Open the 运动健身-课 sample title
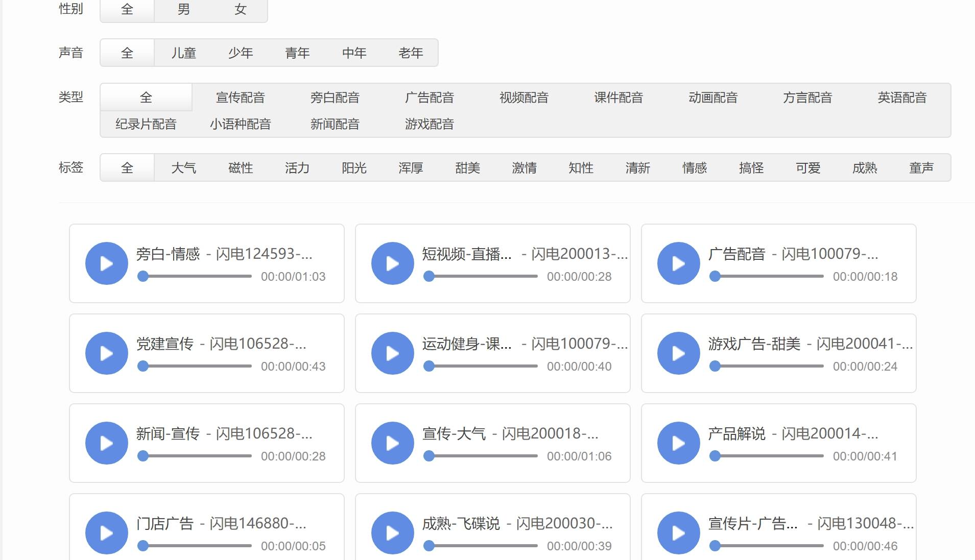Screen dimensions: 975x560 point(525,344)
